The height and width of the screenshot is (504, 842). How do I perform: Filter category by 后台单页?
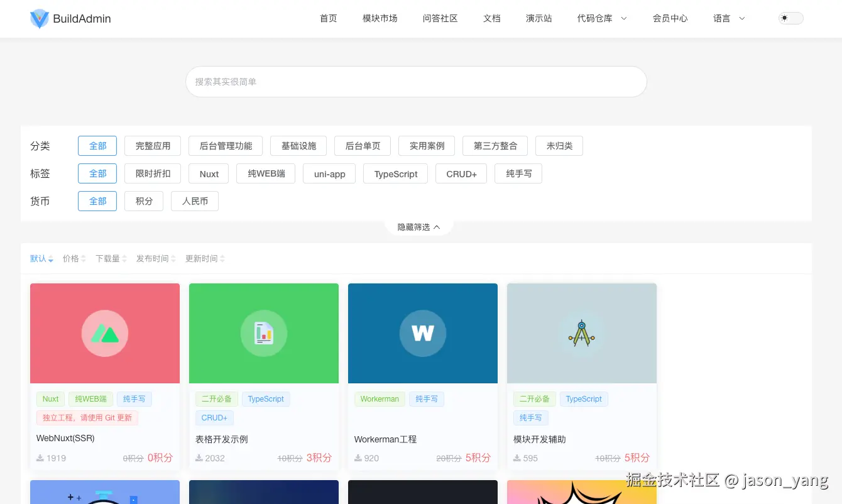tap(363, 146)
